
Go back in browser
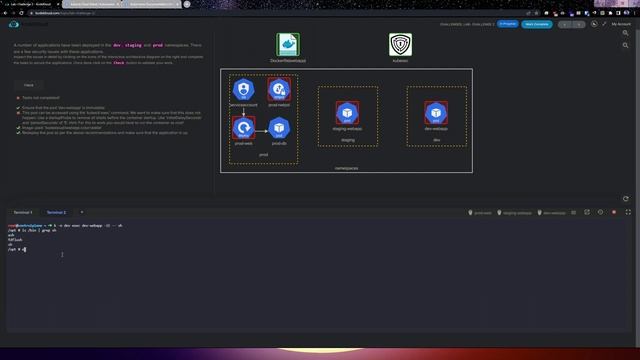point(5,13)
